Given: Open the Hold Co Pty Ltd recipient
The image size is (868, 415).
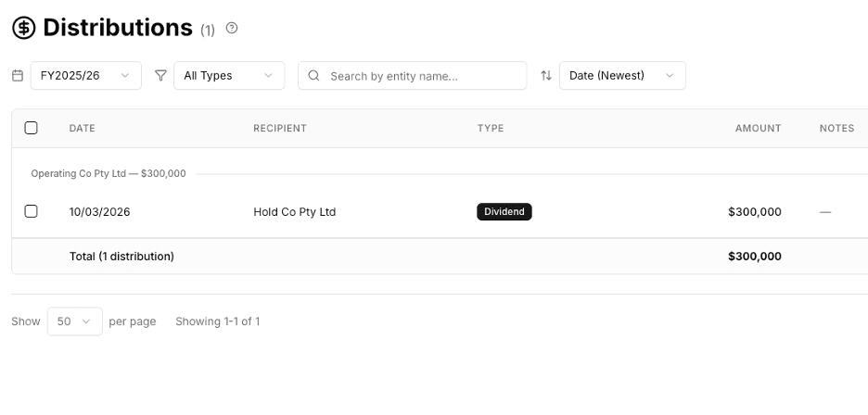Looking at the screenshot, I should pos(294,212).
